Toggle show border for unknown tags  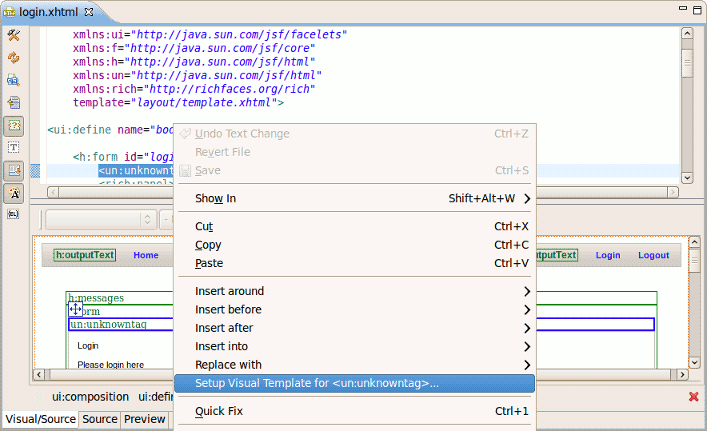point(14,126)
